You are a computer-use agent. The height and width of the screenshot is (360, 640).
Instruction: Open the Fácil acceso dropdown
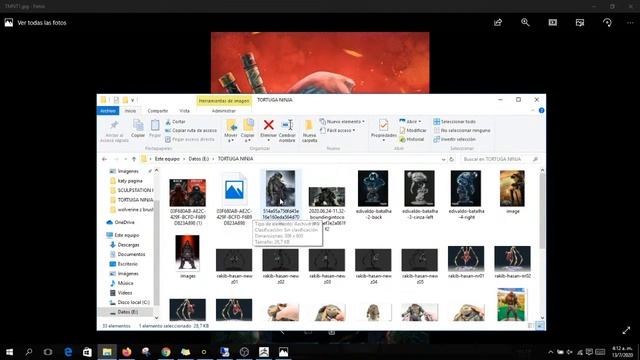pos(338,130)
